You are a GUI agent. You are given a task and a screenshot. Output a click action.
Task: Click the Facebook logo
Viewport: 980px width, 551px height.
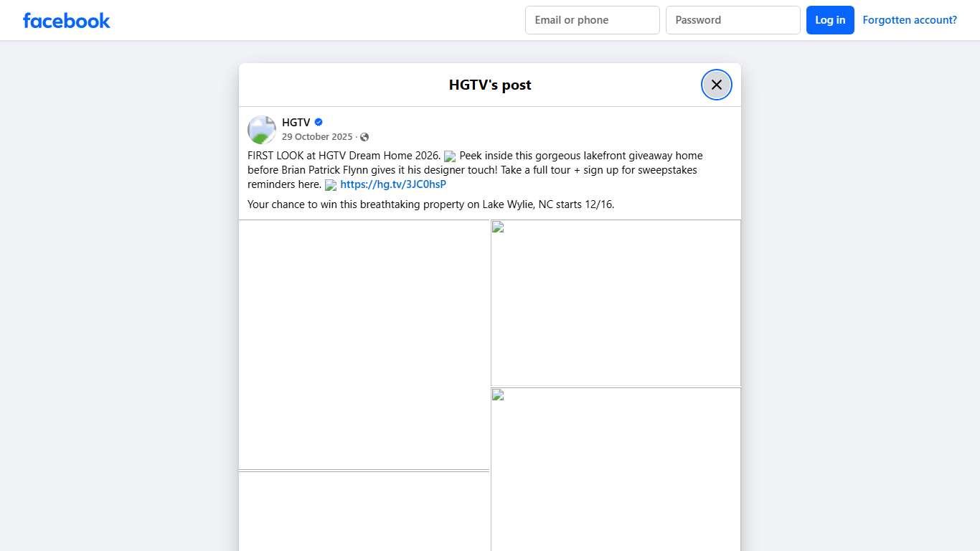point(67,20)
